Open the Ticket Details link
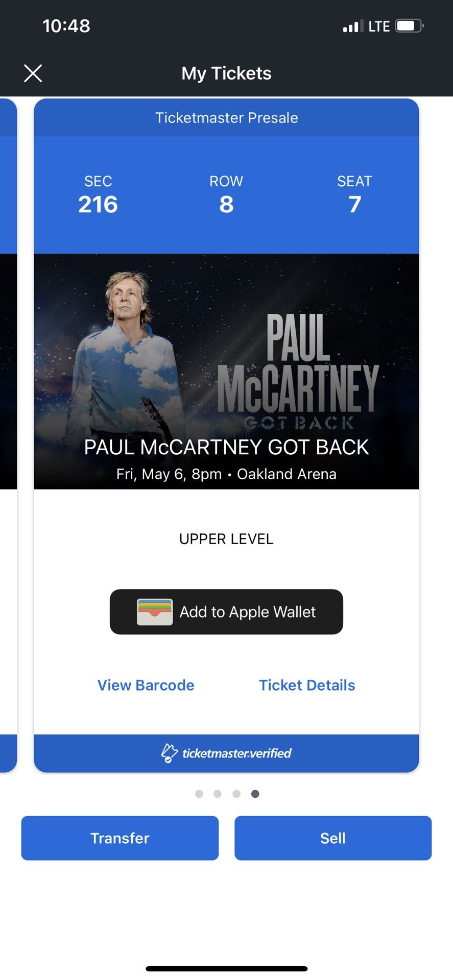This screenshot has width=453, height=980. pyautogui.click(x=307, y=685)
